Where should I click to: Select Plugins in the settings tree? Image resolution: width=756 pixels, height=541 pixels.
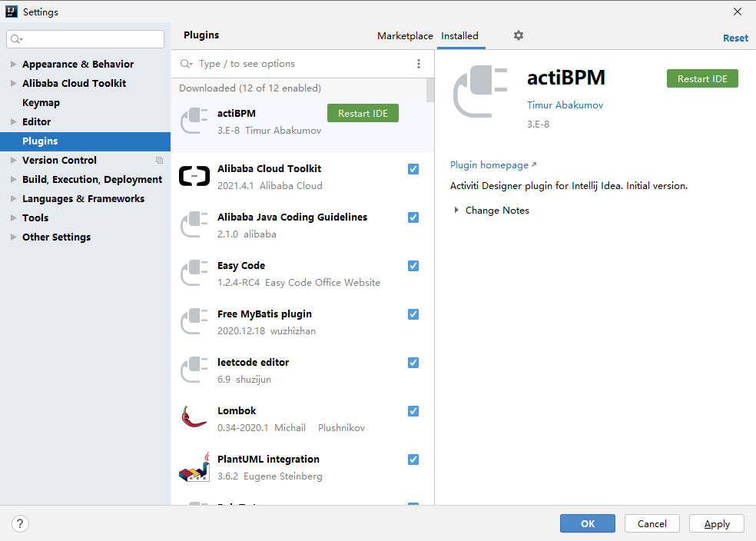coord(85,141)
